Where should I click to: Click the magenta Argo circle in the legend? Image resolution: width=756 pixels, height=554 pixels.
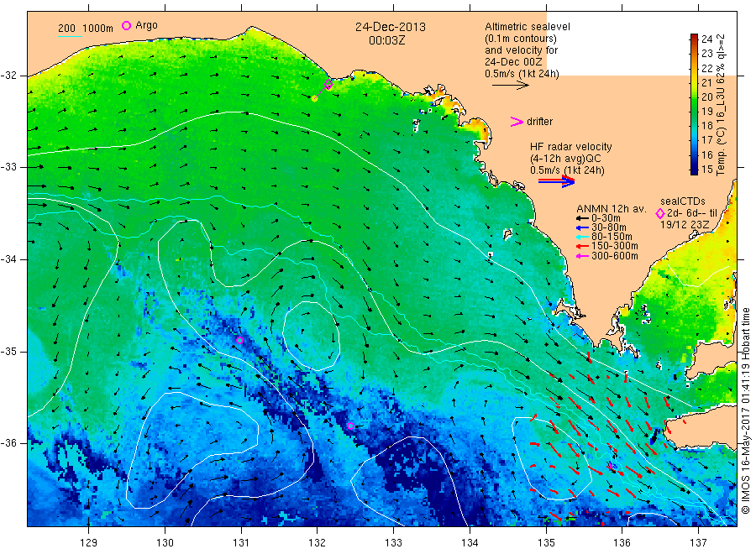click(x=126, y=25)
